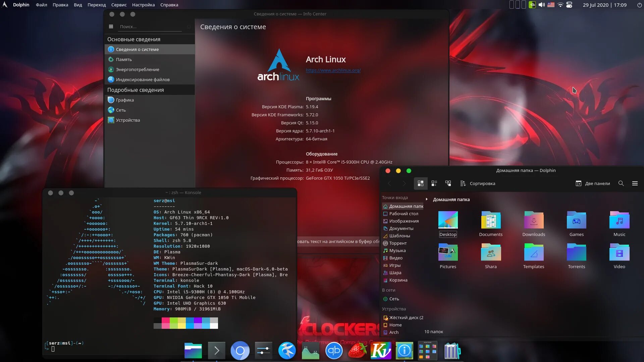Open the Переход menu in menu bar
The image size is (644, 362).
(97, 5)
